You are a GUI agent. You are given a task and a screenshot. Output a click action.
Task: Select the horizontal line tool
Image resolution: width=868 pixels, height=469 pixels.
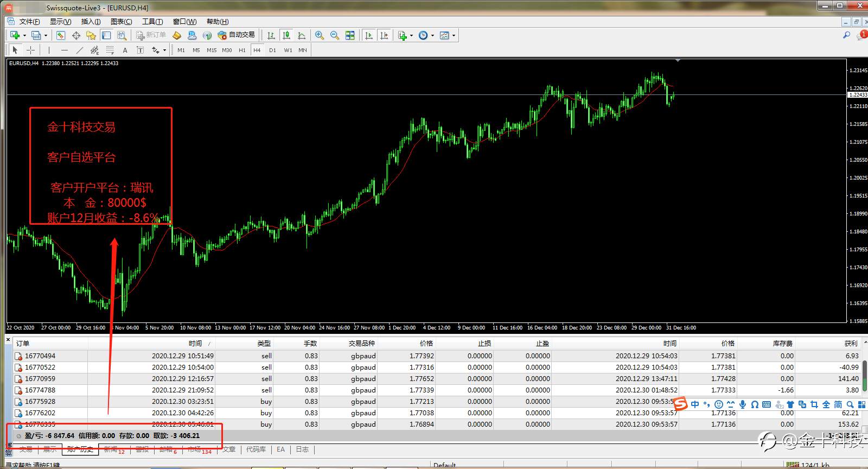click(x=64, y=50)
